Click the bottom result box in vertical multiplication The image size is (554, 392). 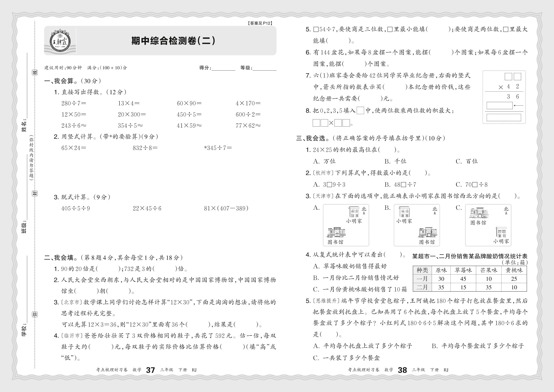coord(504,117)
